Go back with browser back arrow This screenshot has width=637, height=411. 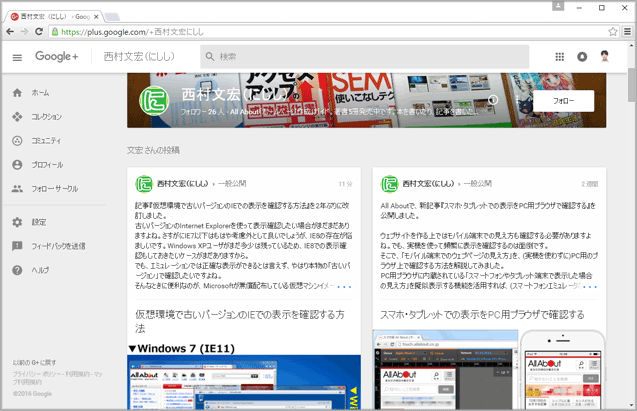[10, 32]
